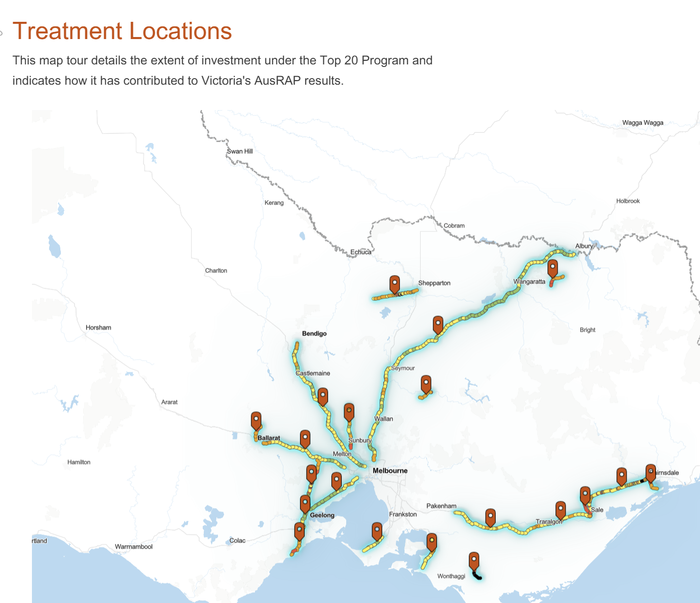This screenshot has height=603, width=700.
Task: Click the pin north of Sunbury
Action: point(349,411)
